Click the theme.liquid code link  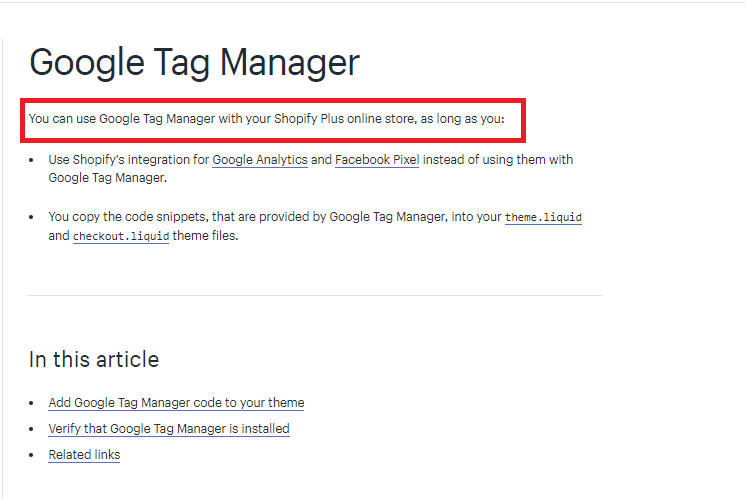(543, 217)
